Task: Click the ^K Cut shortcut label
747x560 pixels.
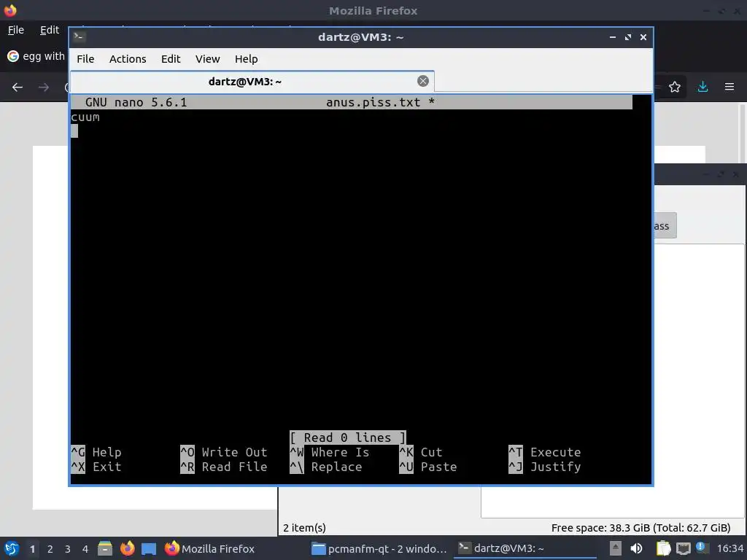Action: pyautogui.click(x=421, y=452)
